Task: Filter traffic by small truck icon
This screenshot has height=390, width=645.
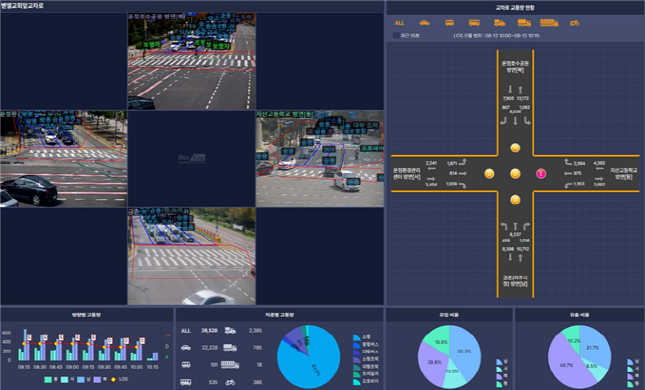Action: pos(499,23)
